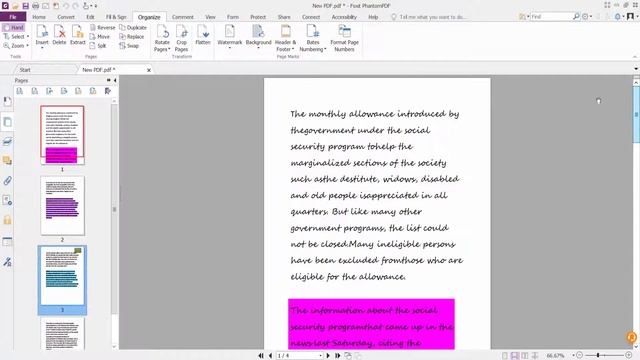Open the Select tool dropdown
The image size is (640, 360).
pos(28,37)
